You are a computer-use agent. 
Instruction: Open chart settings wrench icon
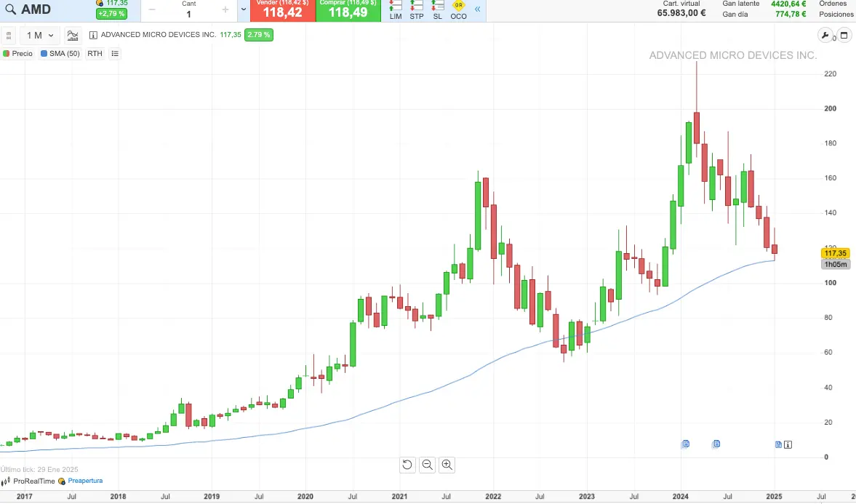pyautogui.click(x=825, y=35)
